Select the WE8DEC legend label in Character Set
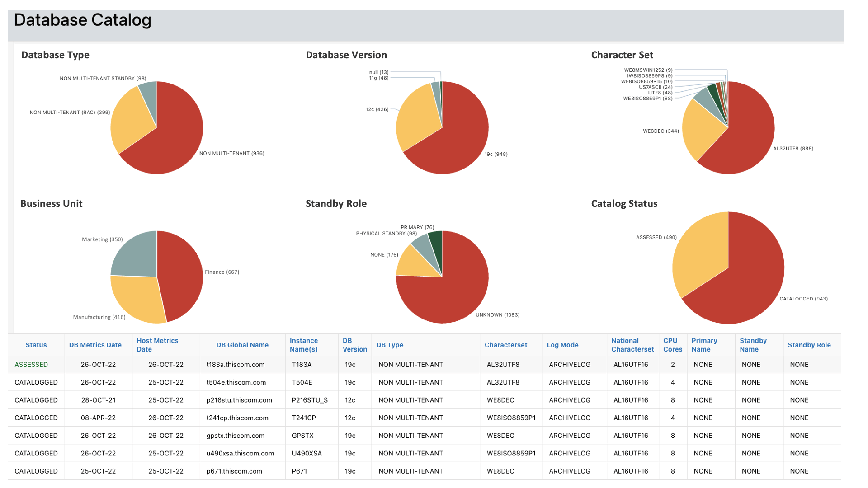868x488 pixels. [660, 131]
